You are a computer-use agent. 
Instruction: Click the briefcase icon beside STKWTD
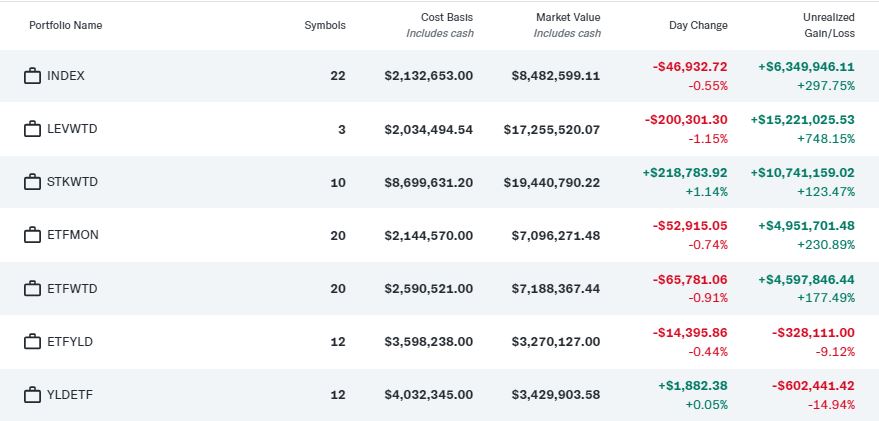click(x=32, y=182)
